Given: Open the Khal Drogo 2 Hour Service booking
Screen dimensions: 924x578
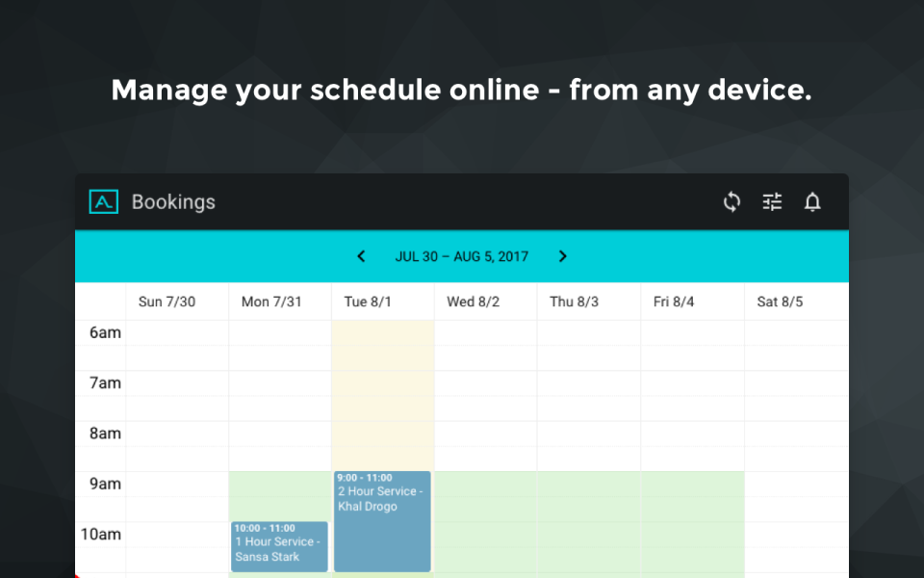Looking at the screenshot, I should 382,521.
